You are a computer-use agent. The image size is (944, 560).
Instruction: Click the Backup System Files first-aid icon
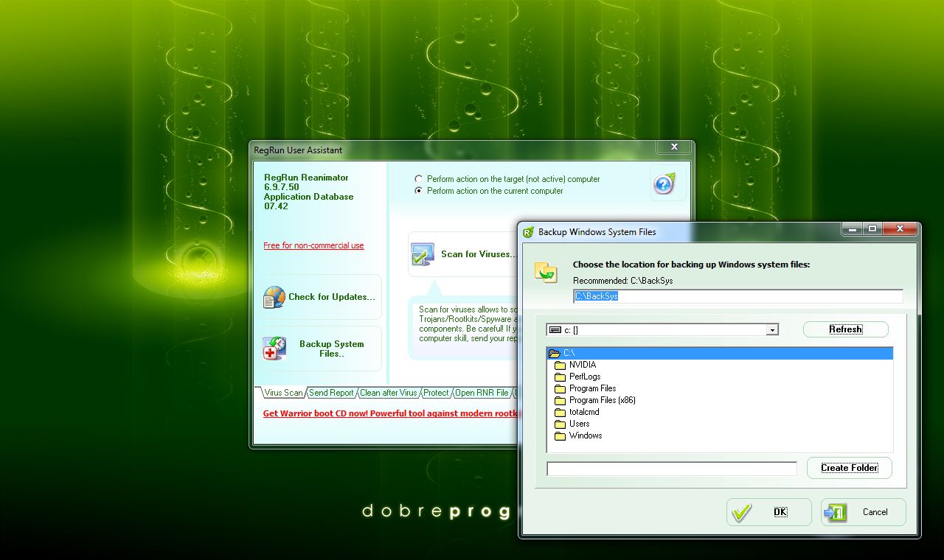point(274,349)
